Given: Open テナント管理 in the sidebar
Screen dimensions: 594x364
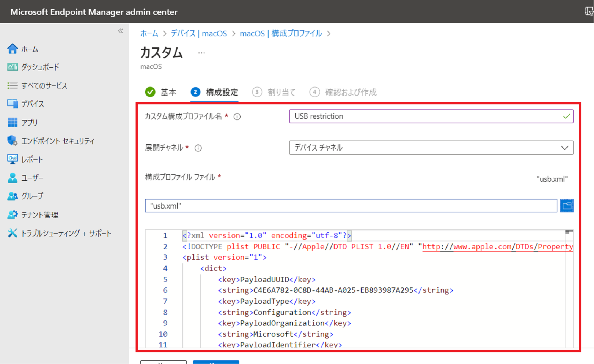Looking at the screenshot, I should (x=40, y=215).
